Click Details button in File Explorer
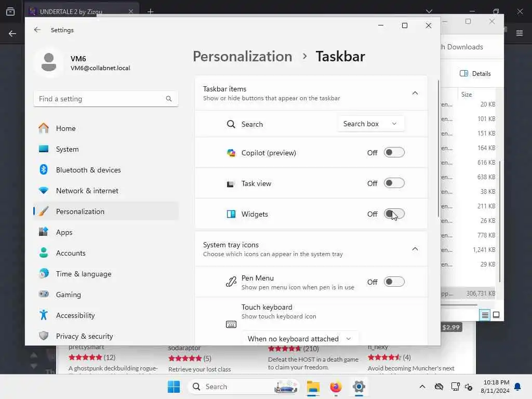 click(x=475, y=74)
